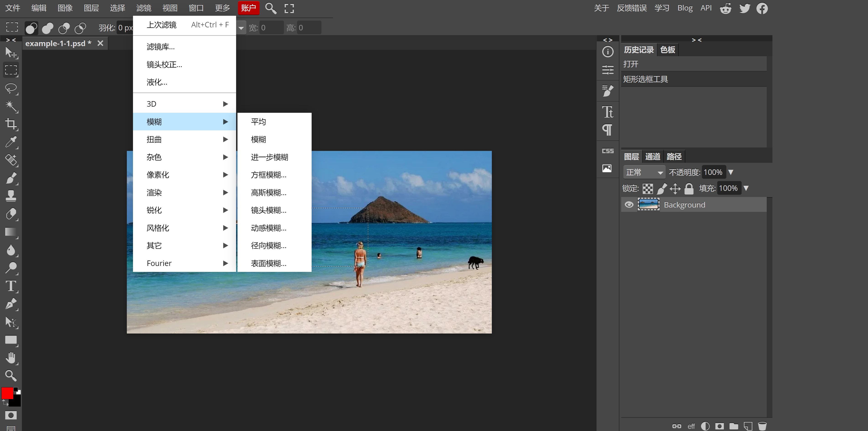
Task: Expand the Fourier filter submenu
Action: (x=184, y=263)
